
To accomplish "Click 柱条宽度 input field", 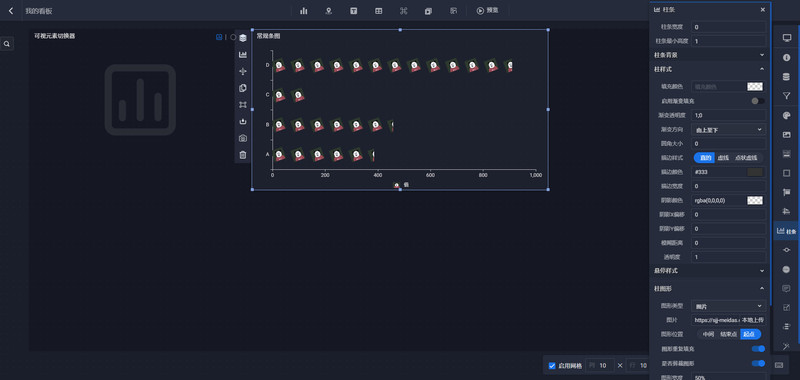I will tap(728, 27).
